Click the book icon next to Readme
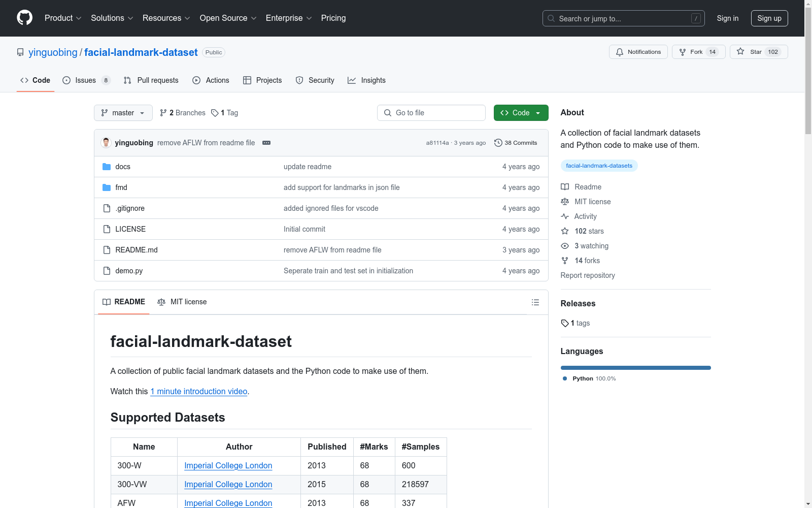 coord(565,187)
